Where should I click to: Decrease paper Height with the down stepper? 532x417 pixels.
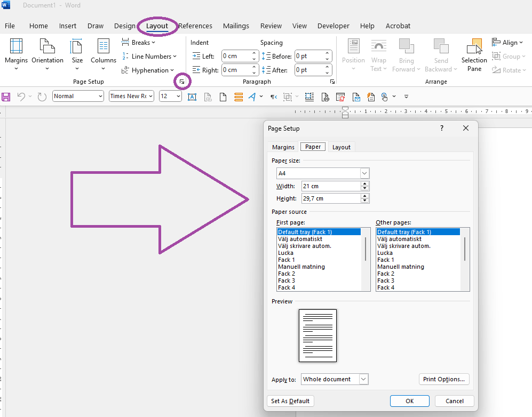(x=365, y=201)
